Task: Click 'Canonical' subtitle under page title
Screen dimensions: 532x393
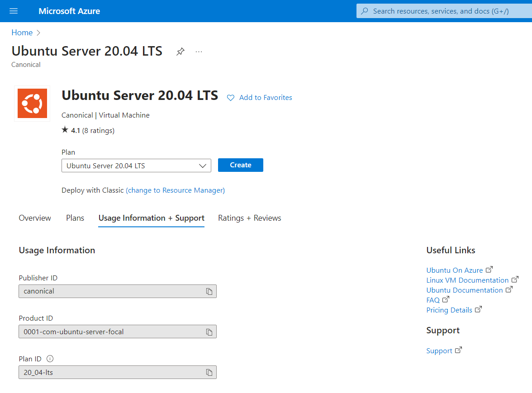Action: [26, 65]
